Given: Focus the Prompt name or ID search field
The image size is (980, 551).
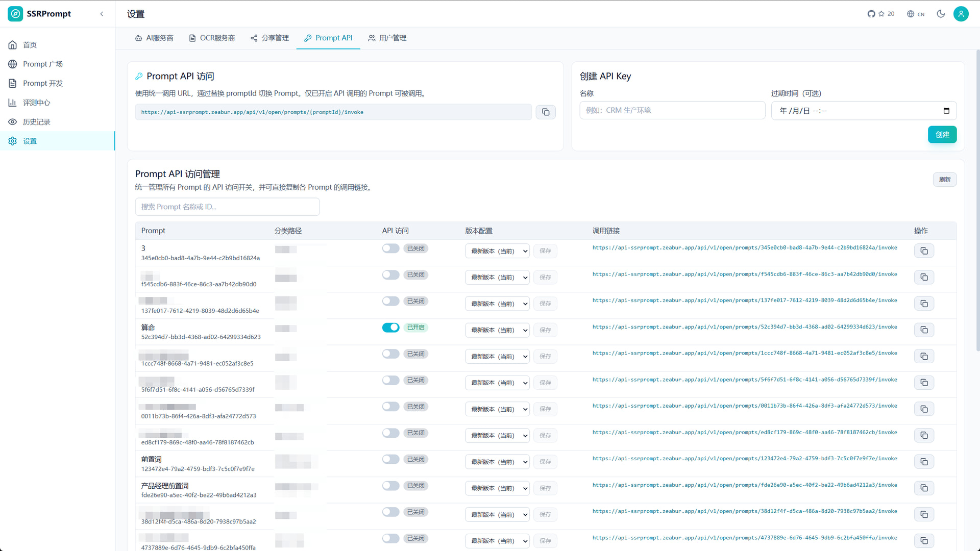Looking at the screenshot, I should 227,207.
